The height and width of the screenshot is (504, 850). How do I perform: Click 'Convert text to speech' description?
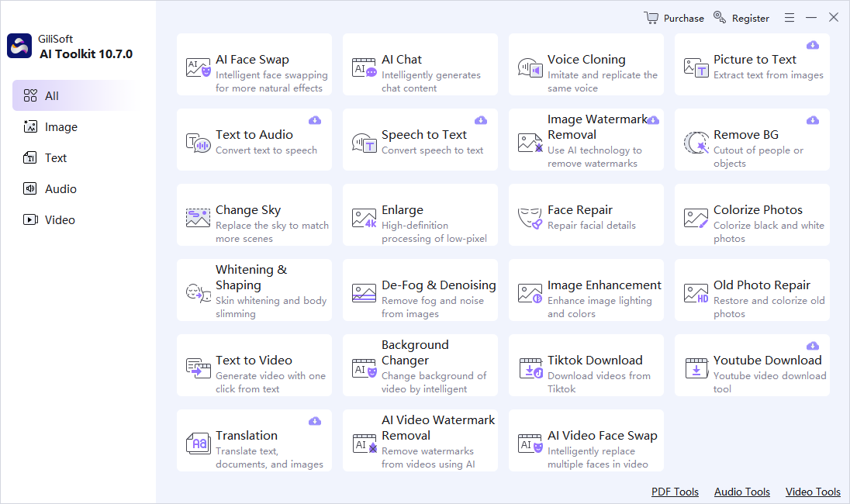point(266,150)
